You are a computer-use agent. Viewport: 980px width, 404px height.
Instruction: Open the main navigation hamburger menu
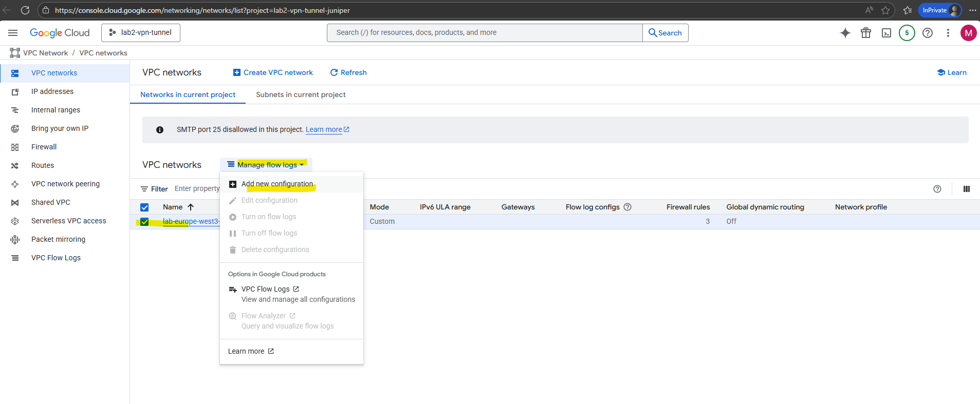pos(13,33)
